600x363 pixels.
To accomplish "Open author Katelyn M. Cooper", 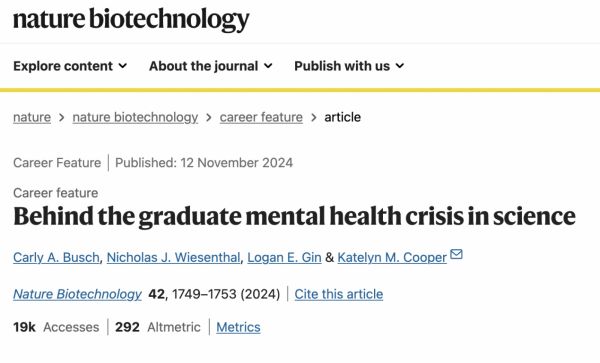I will click(x=392, y=257).
